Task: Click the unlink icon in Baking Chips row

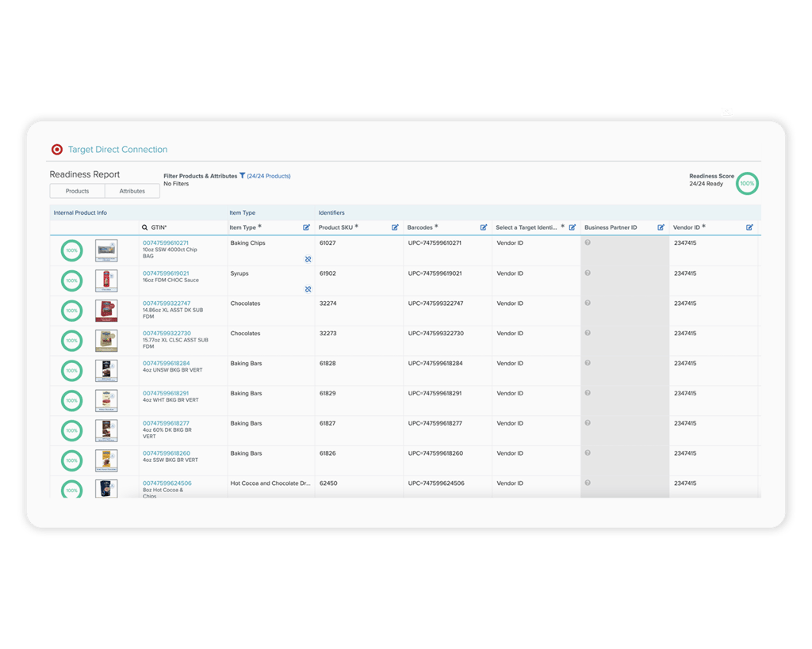Action: click(x=308, y=259)
